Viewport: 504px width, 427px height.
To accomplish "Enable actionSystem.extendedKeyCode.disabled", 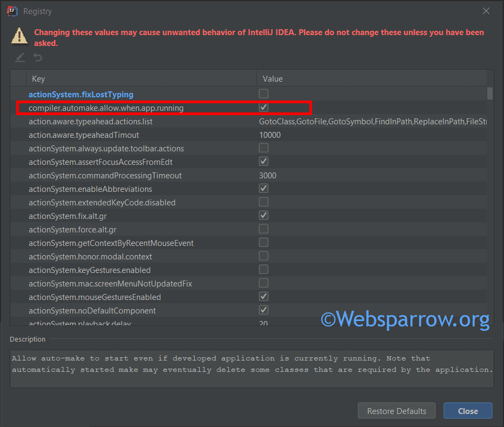I will (263, 202).
